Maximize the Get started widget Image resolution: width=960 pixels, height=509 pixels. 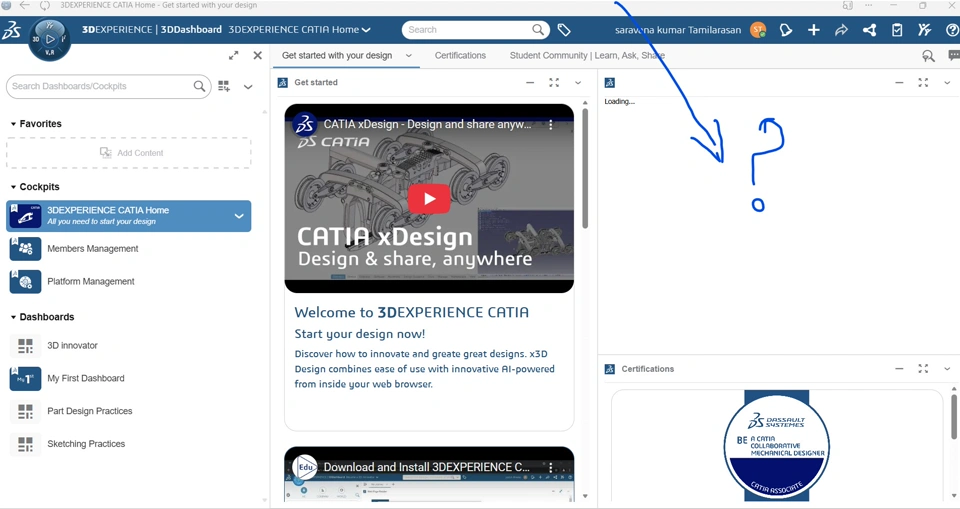tap(554, 83)
